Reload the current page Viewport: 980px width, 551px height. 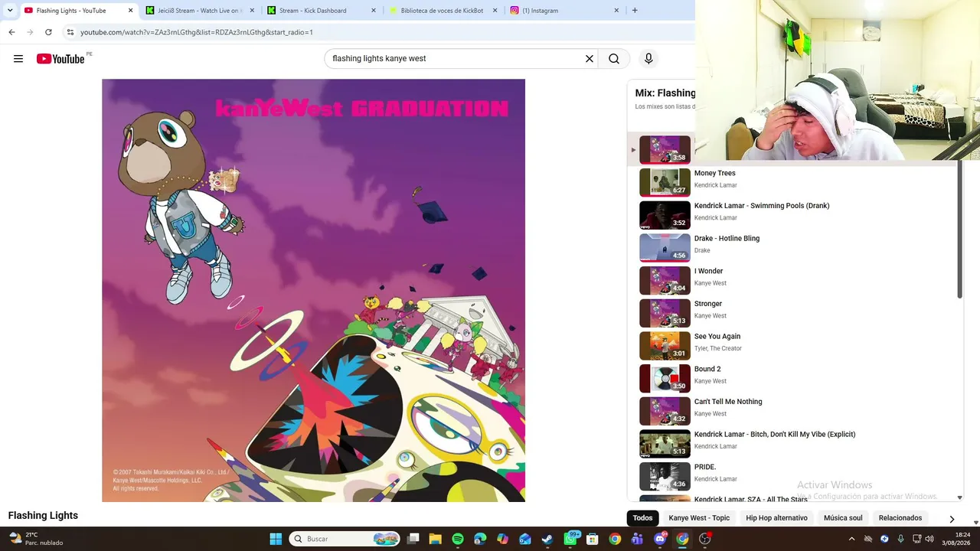[48, 32]
